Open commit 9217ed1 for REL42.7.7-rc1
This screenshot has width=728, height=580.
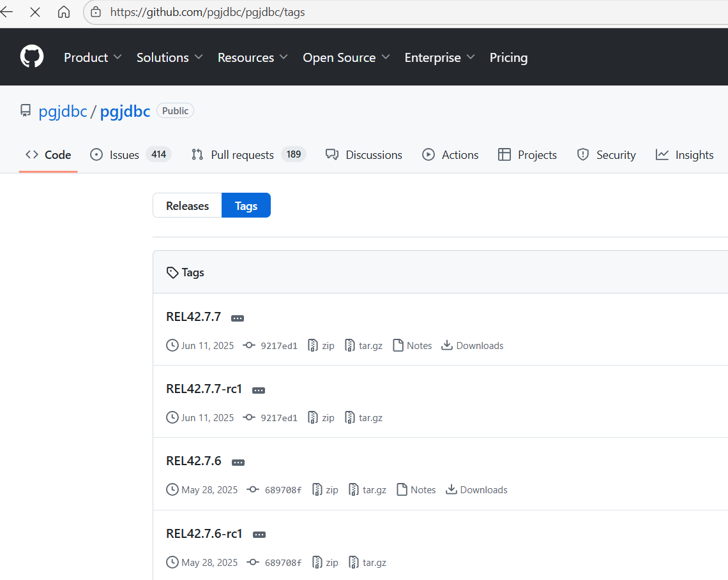tap(270, 417)
